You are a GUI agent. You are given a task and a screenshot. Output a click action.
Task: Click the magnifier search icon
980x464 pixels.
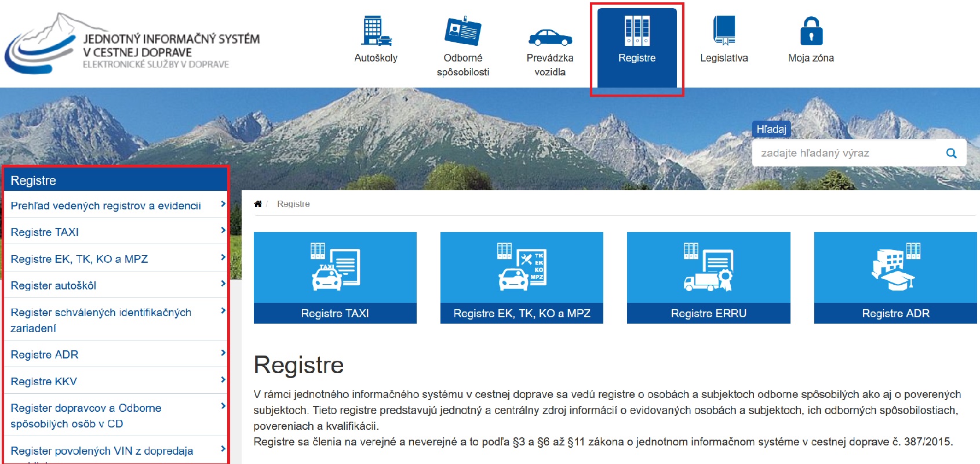(x=951, y=153)
